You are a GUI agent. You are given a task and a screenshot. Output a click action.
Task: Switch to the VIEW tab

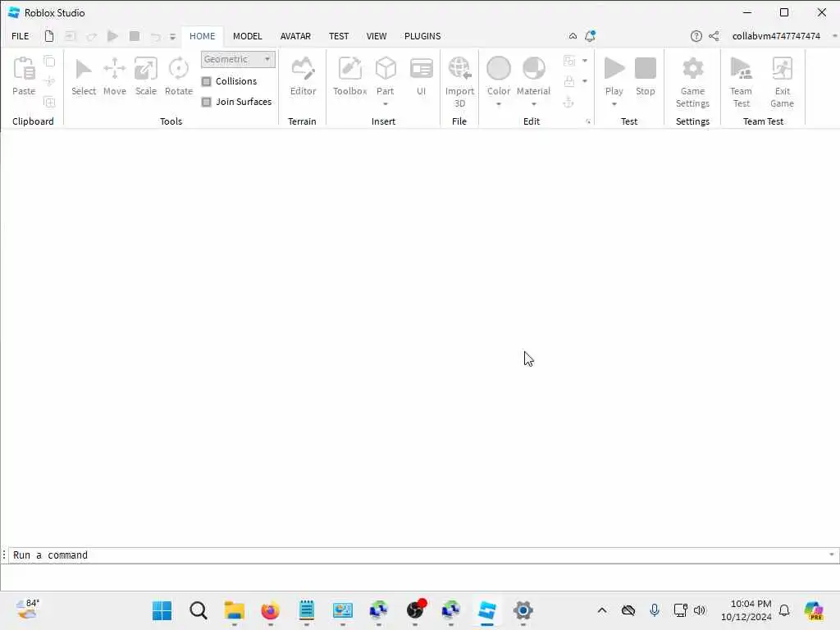tap(376, 36)
